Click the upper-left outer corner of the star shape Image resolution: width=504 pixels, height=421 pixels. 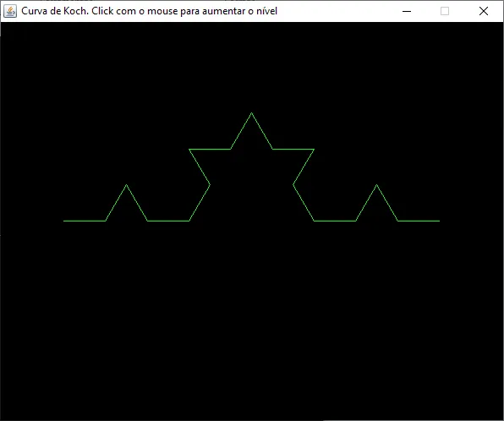coord(189,149)
